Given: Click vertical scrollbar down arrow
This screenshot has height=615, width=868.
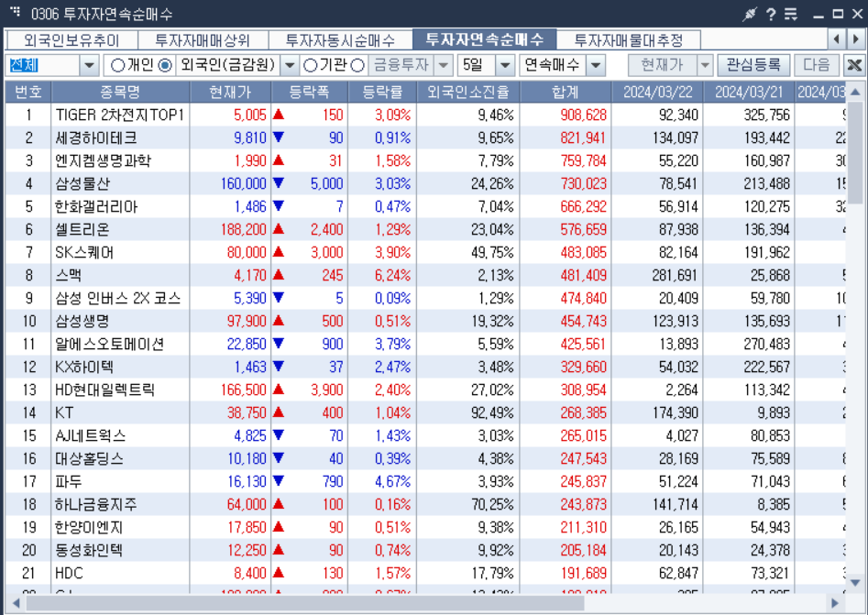Looking at the screenshot, I should tap(855, 582).
